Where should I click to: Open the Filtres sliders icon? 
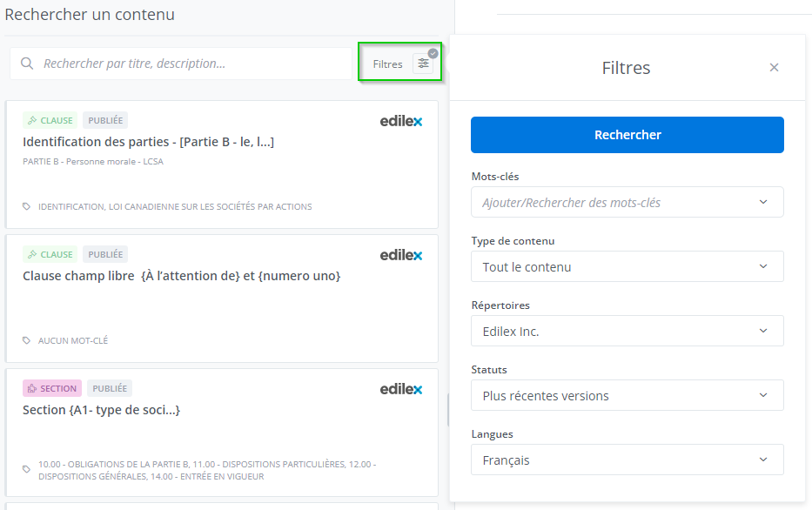423,64
